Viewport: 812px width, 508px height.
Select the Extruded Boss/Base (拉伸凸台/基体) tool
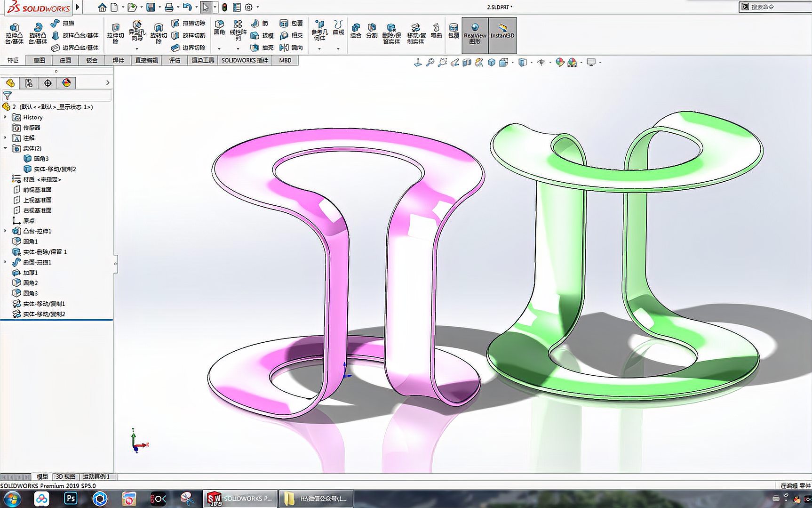coord(14,34)
